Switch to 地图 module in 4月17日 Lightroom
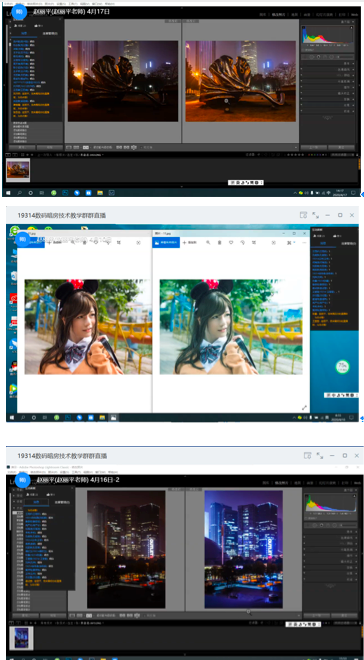The width and height of the screenshot is (364, 660). coord(296,14)
